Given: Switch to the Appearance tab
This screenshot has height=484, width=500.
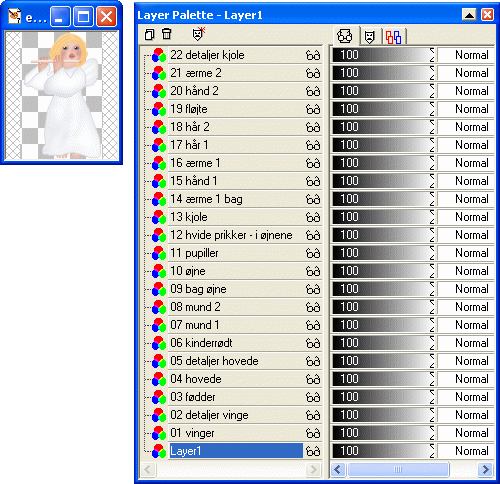Looking at the screenshot, I should (345, 35).
